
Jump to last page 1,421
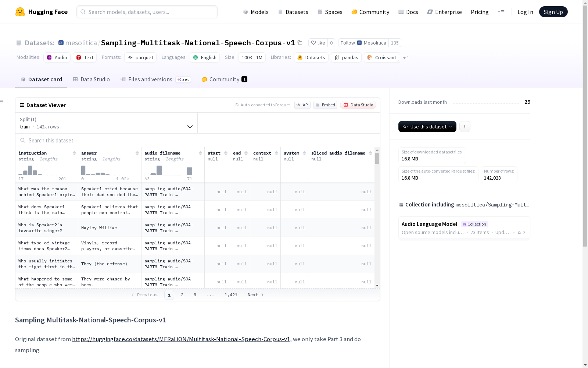231,295
